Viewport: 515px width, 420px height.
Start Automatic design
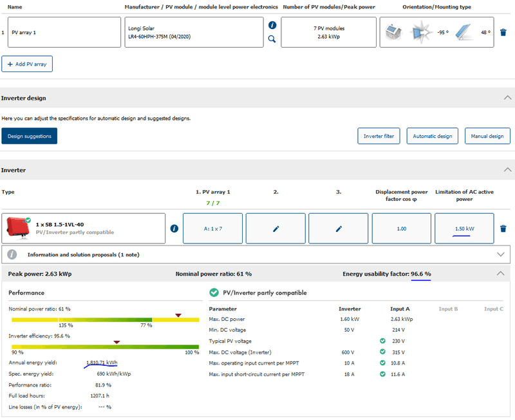click(x=432, y=136)
